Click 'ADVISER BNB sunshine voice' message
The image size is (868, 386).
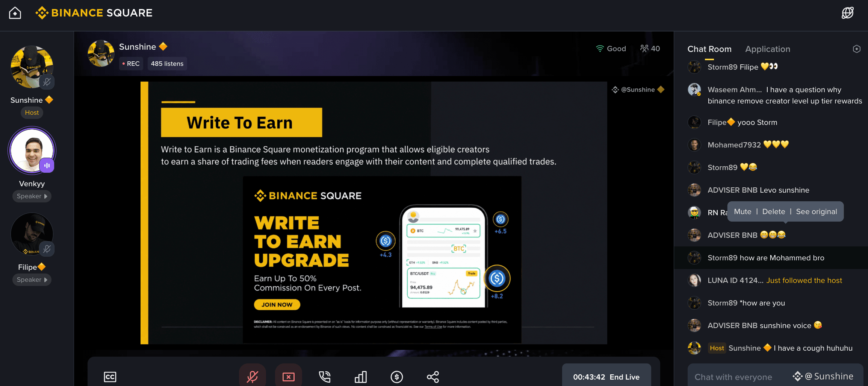click(765, 325)
